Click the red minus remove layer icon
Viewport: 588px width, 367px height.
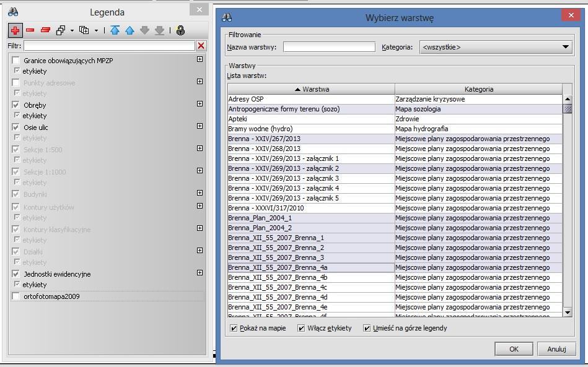coord(30,30)
